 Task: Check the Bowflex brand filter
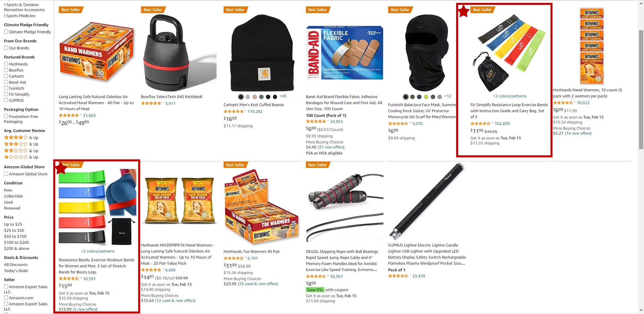pos(6,70)
